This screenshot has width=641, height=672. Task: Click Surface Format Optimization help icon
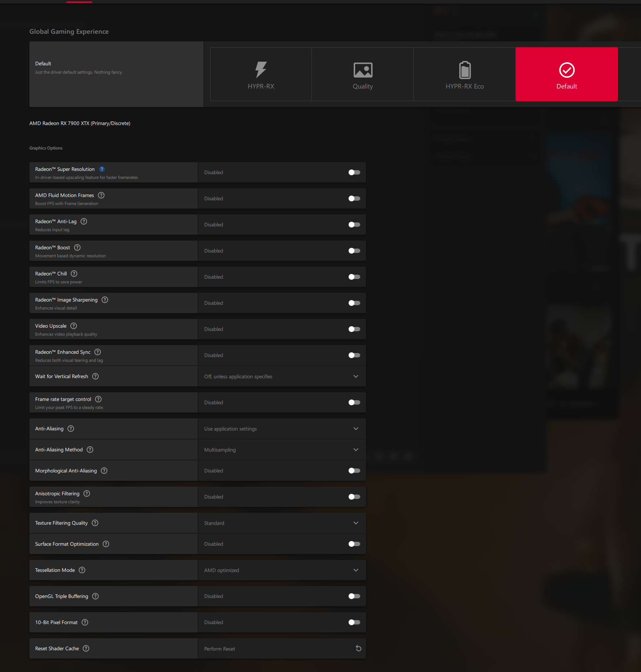106,544
